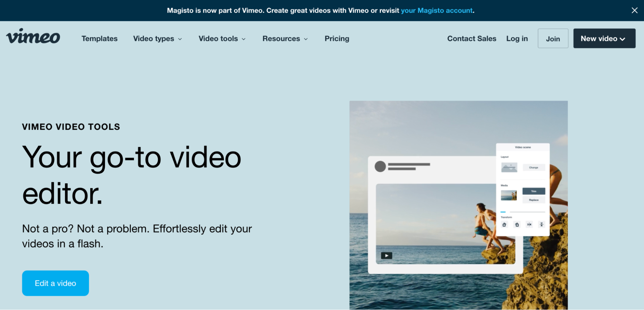644x310 pixels.
Task: Open the "your Magisto account" link
Action: [x=437, y=10]
